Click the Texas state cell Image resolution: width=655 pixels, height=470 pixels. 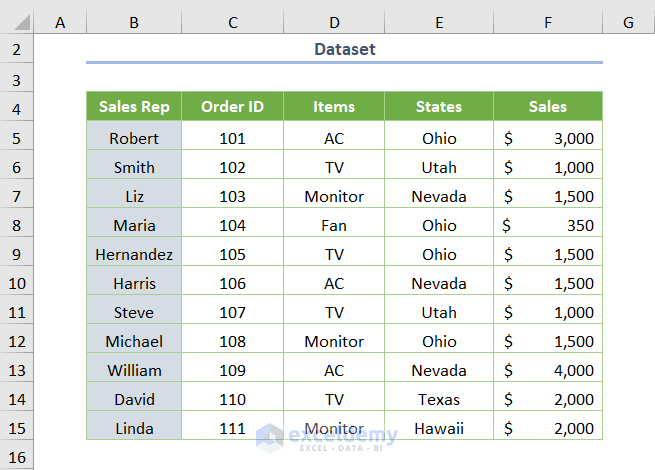click(439, 400)
